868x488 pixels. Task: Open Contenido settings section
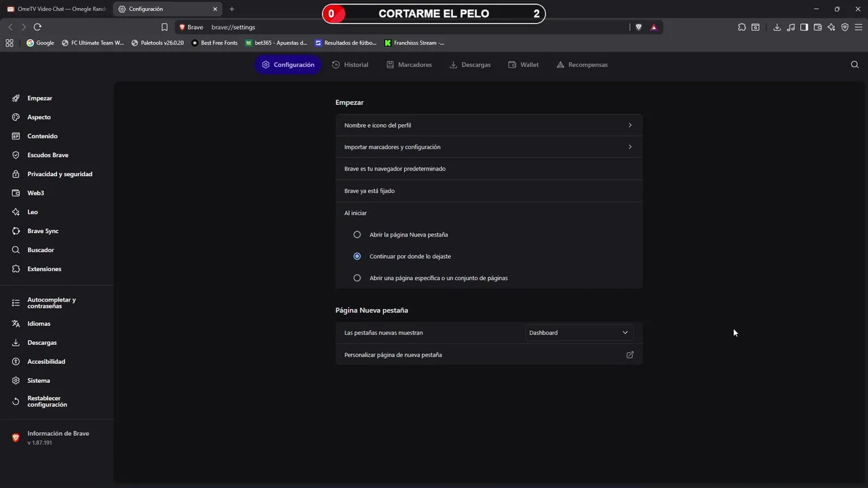[42, 136]
